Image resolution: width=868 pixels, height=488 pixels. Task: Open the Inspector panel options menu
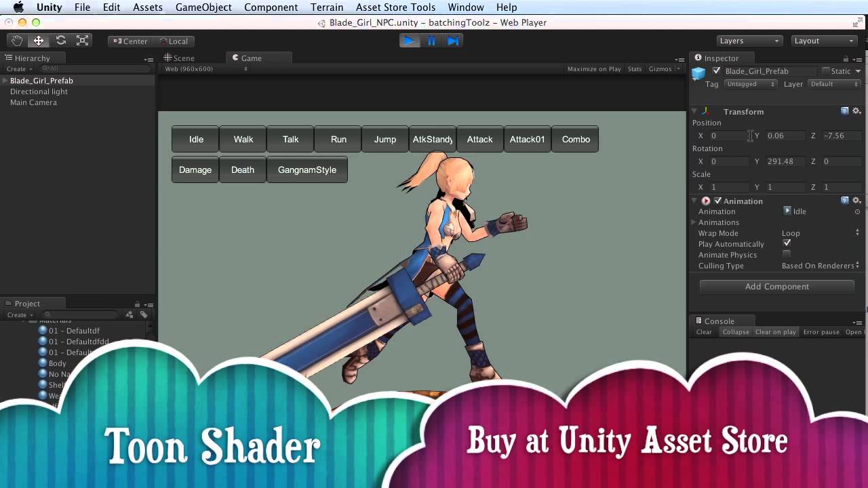point(857,59)
